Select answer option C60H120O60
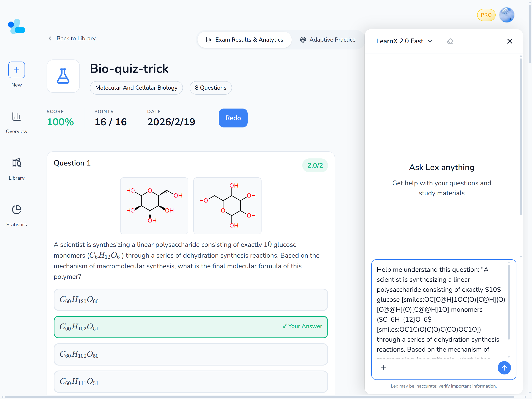532x399 pixels. point(190,300)
